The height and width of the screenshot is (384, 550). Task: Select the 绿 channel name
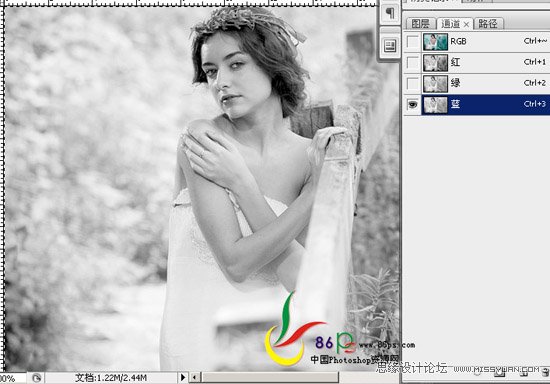coord(455,83)
